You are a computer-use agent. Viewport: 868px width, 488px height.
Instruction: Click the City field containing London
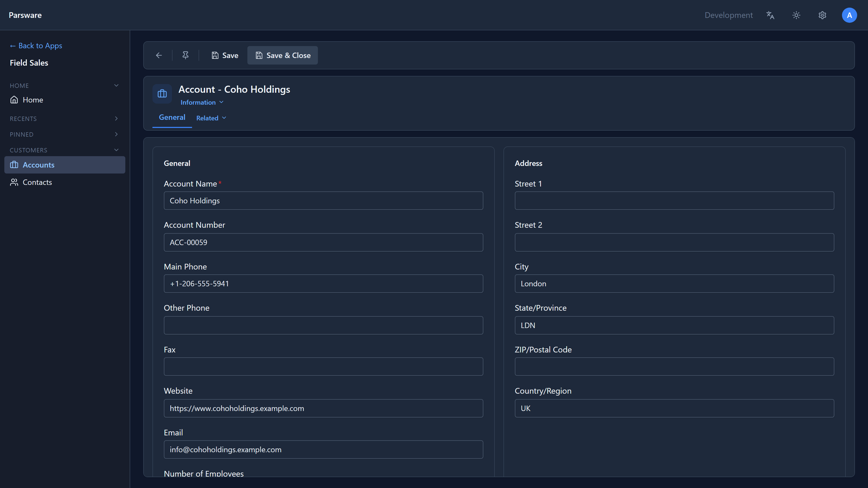click(674, 284)
